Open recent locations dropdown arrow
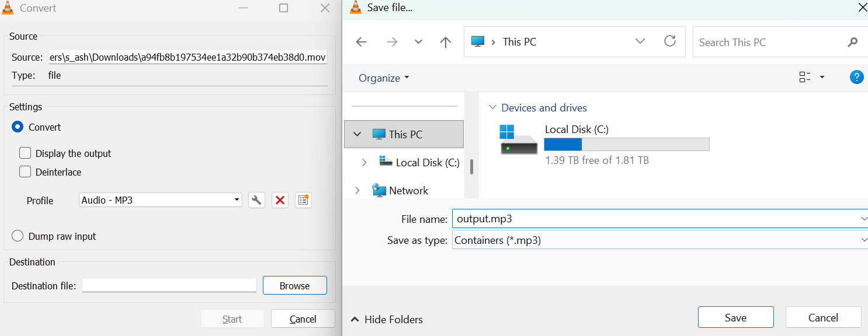 point(418,42)
